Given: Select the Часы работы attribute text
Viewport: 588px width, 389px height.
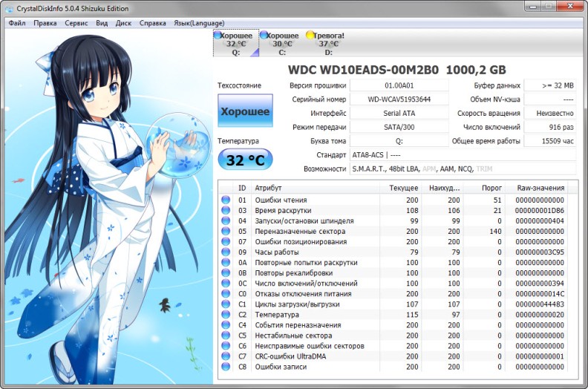Looking at the screenshot, I should click(x=277, y=252).
